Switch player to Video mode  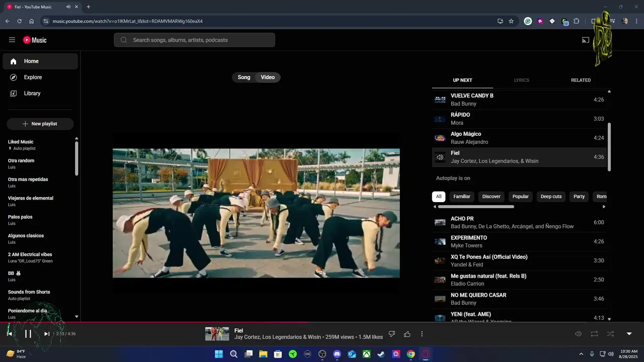coord(268,77)
